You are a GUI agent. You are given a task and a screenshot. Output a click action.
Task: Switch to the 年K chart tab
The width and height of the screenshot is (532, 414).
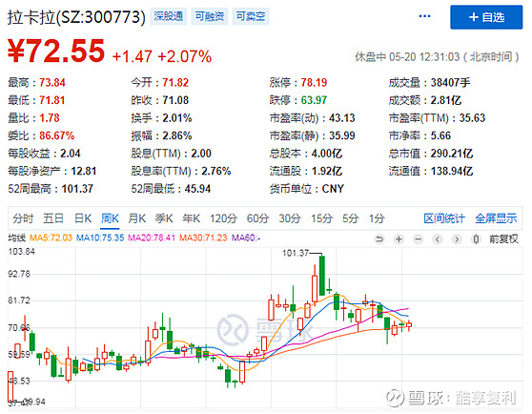point(191,218)
